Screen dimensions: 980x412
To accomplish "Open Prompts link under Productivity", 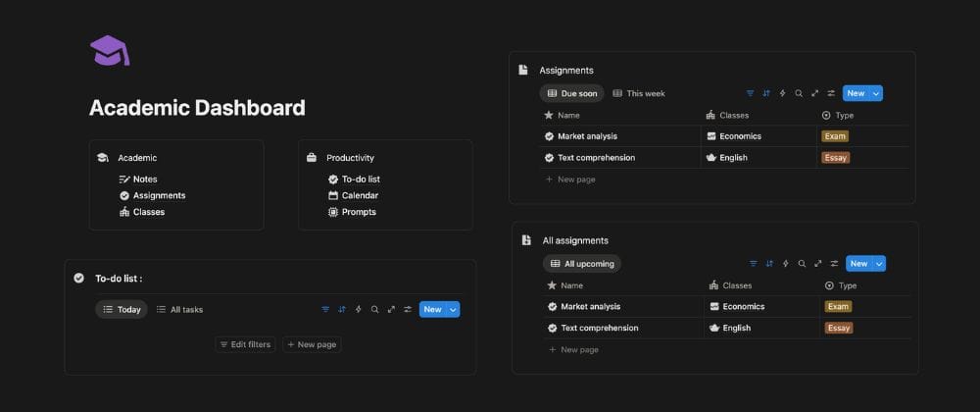I will (352, 212).
